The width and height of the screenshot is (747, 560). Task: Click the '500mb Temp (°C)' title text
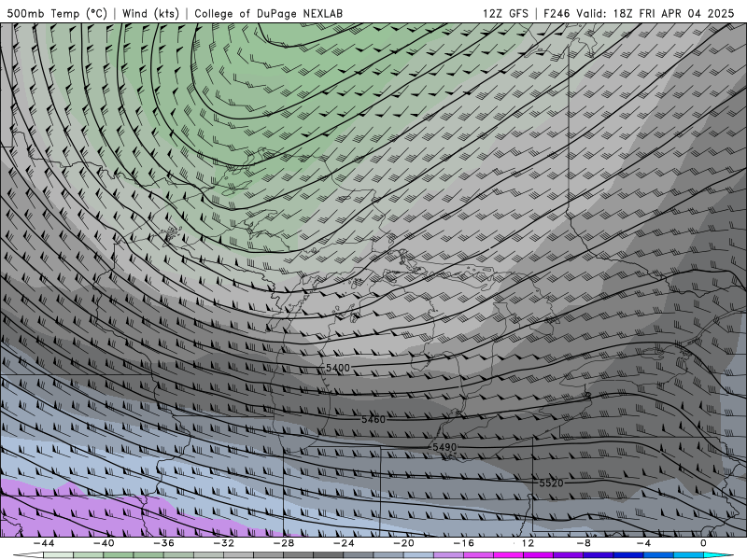pos(57,13)
